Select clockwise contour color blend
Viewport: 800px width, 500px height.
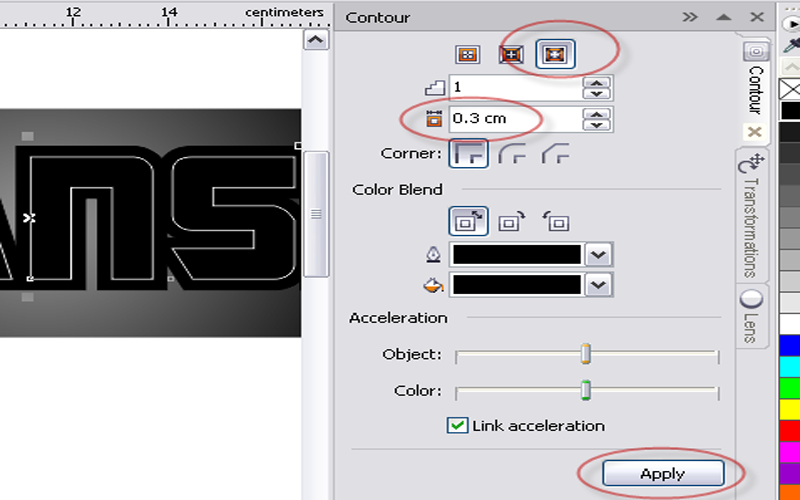[x=512, y=221]
